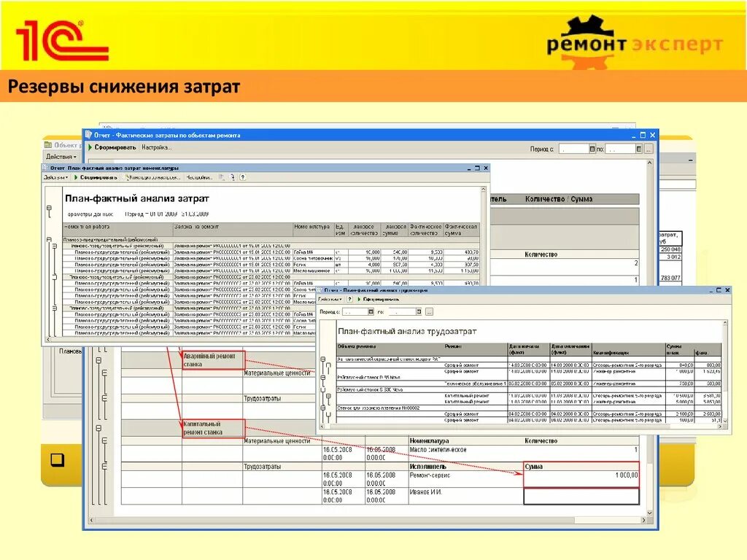Click План-фактный анализ затрат report title
The height and width of the screenshot is (560, 747).
[x=136, y=198]
